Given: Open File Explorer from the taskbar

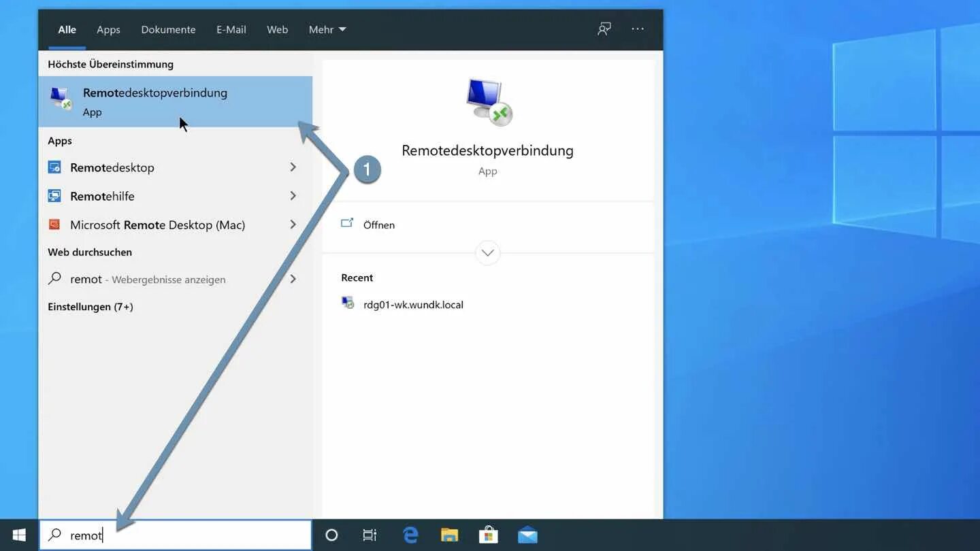Looking at the screenshot, I should pos(449,535).
